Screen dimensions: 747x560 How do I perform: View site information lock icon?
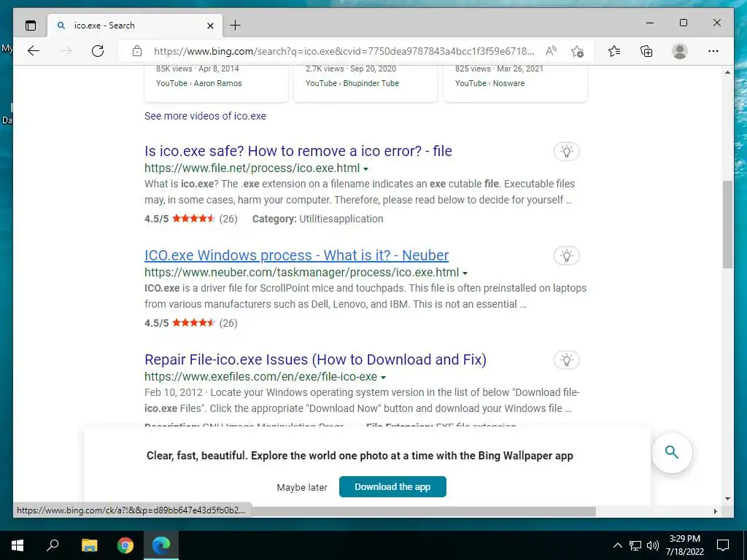(x=137, y=51)
